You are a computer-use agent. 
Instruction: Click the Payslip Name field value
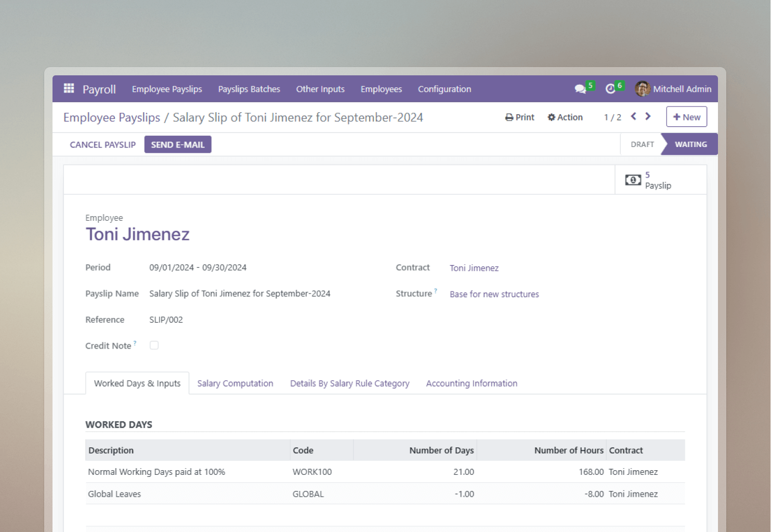(x=240, y=294)
